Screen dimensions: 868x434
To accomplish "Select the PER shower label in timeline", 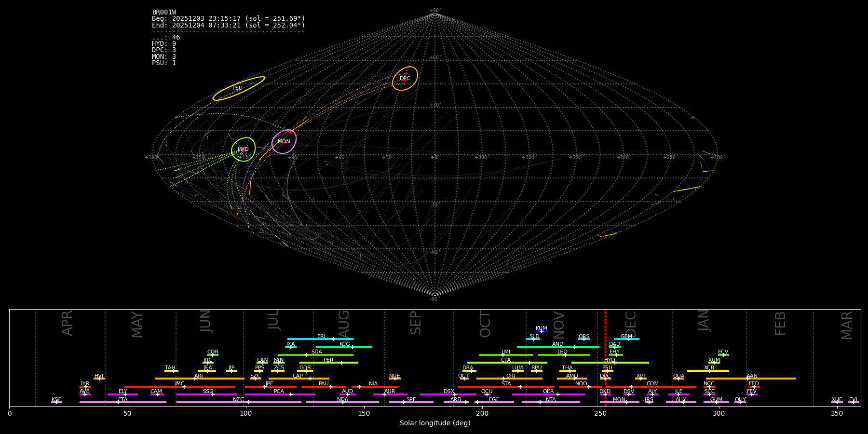I will point(328,360).
